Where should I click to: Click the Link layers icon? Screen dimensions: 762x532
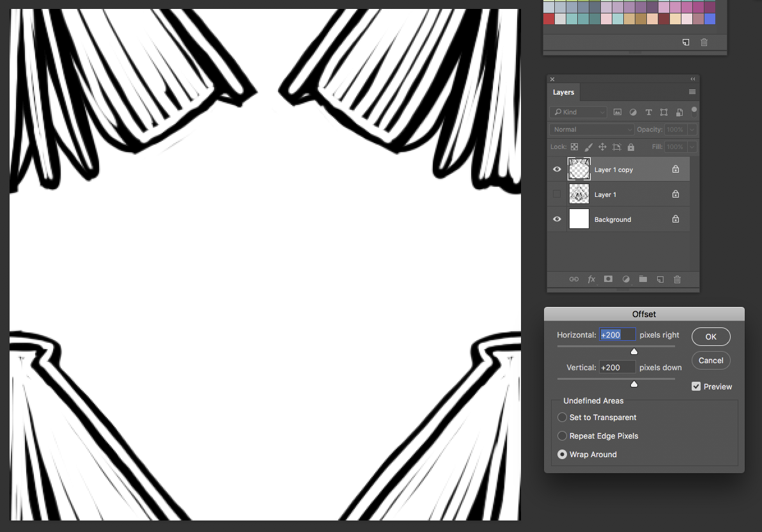[x=574, y=279]
